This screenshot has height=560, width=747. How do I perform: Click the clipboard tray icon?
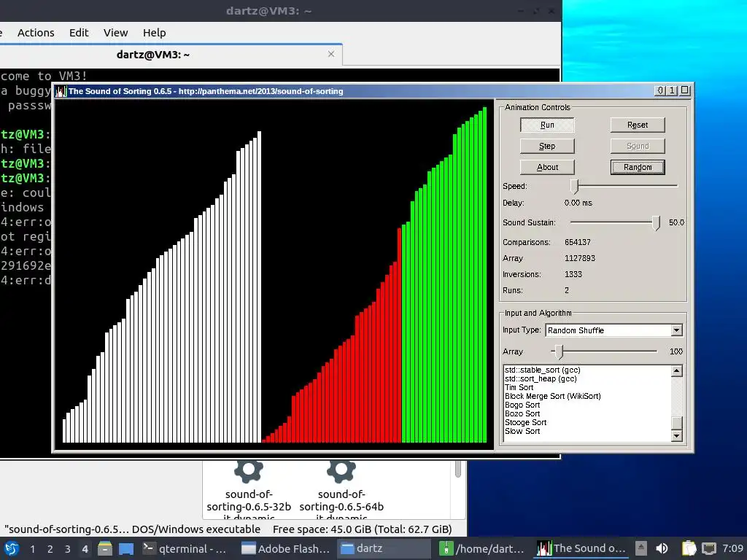coord(689,548)
